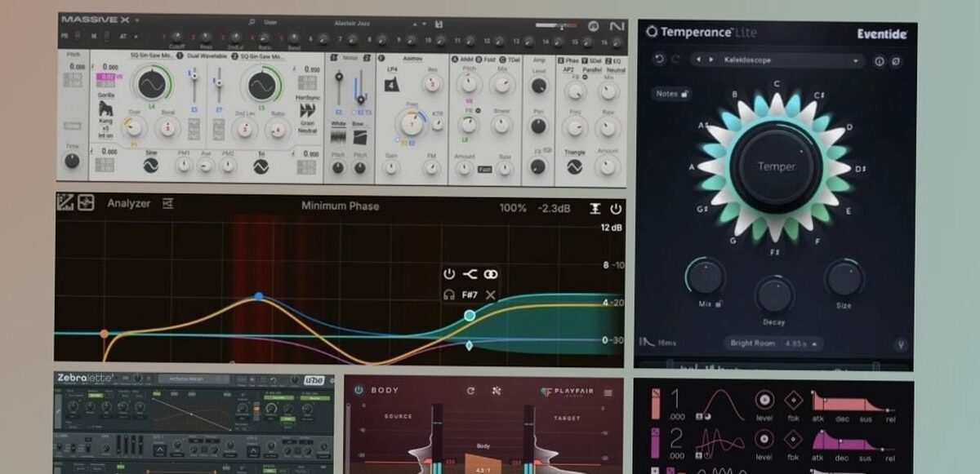Click the Notes button in Temperance Lite

[672, 94]
